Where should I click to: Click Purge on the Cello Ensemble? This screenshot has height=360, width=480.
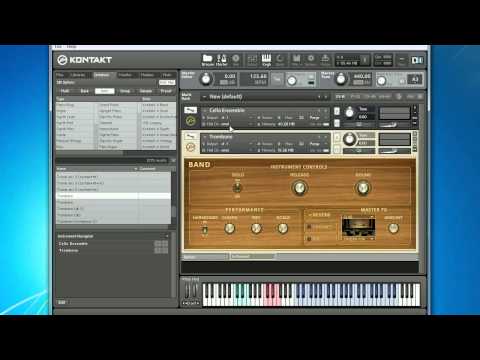coord(314,118)
